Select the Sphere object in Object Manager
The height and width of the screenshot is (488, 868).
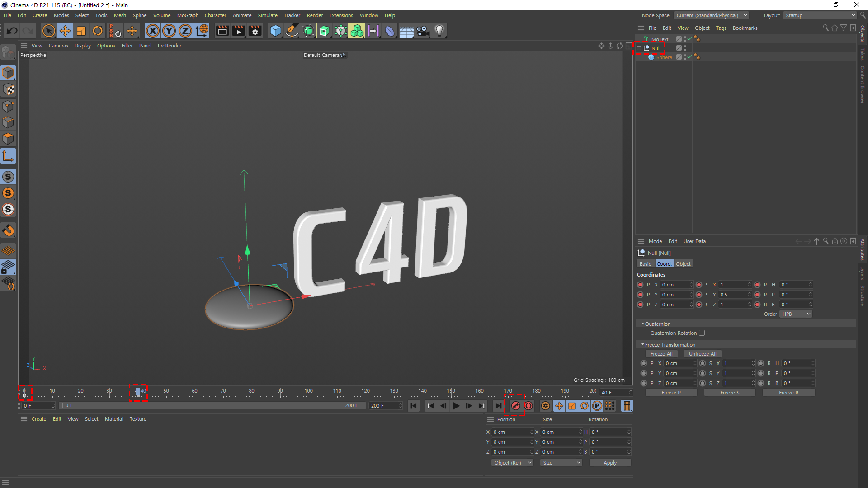point(664,57)
